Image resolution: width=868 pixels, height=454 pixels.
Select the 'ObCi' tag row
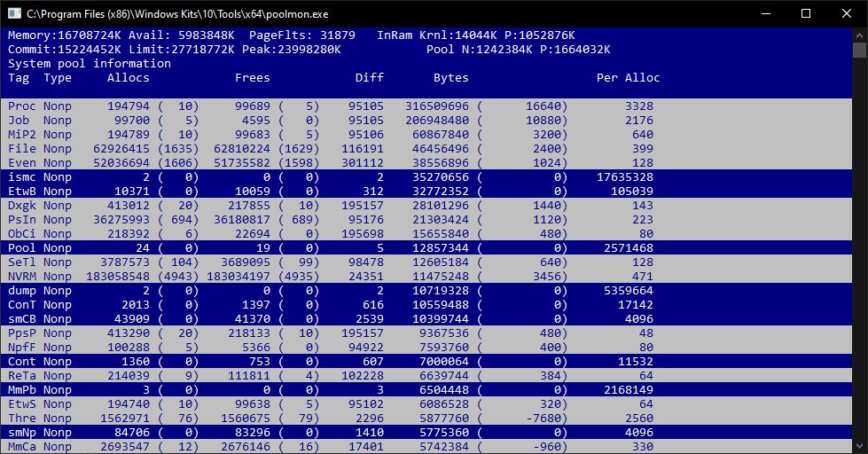(426, 233)
